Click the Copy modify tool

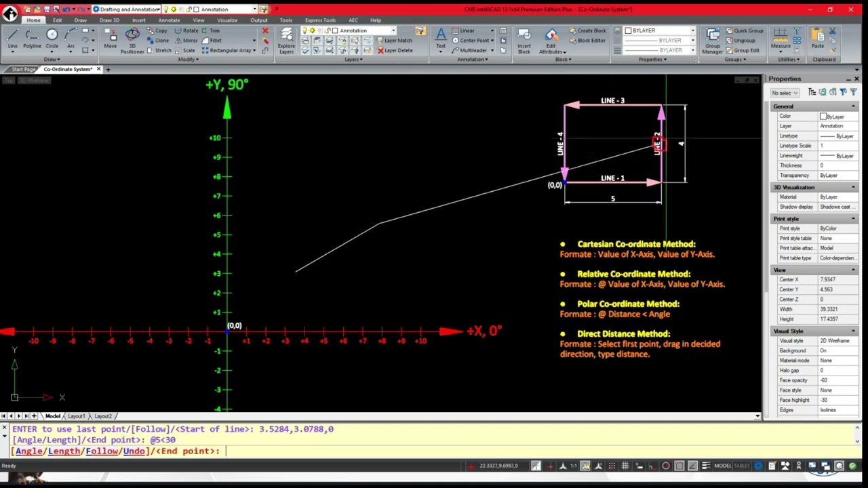point(157,30)
